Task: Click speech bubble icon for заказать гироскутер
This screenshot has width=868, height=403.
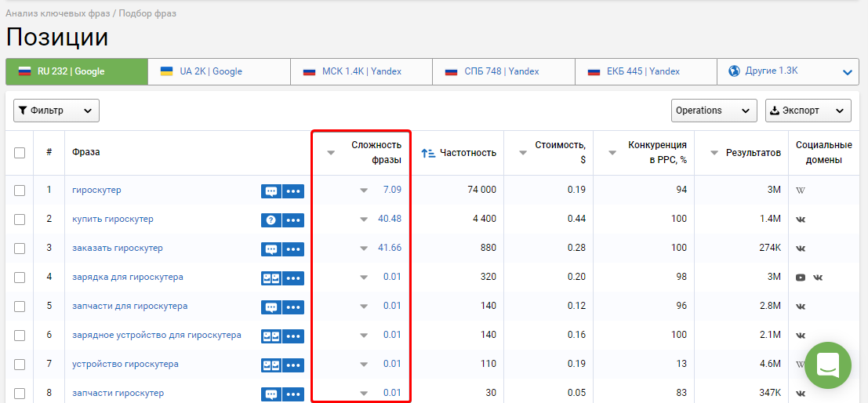Action: [x=271, y=249]
